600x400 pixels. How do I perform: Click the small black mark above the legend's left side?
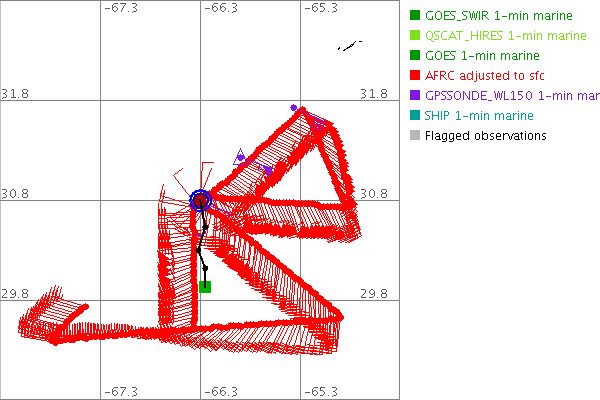tap(348, 46)
